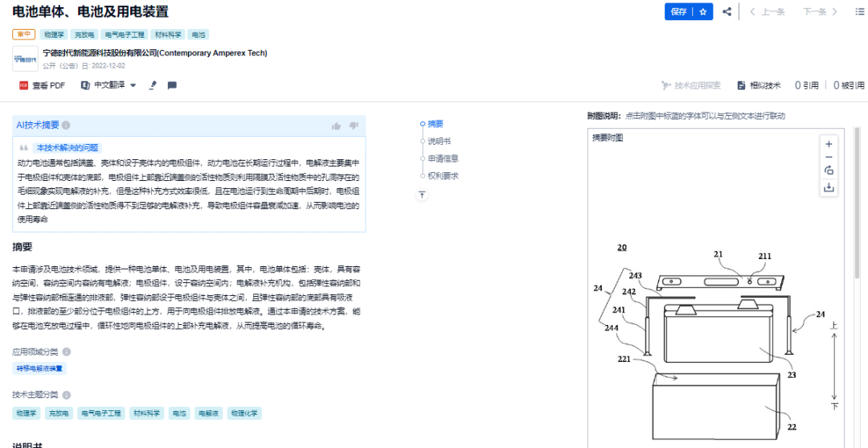Give thumbs down to AI summary
The image size is (868, 448).
354,125
